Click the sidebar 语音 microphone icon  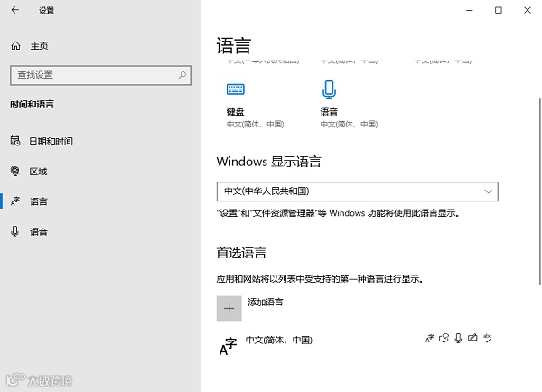(x=14, y=231)
